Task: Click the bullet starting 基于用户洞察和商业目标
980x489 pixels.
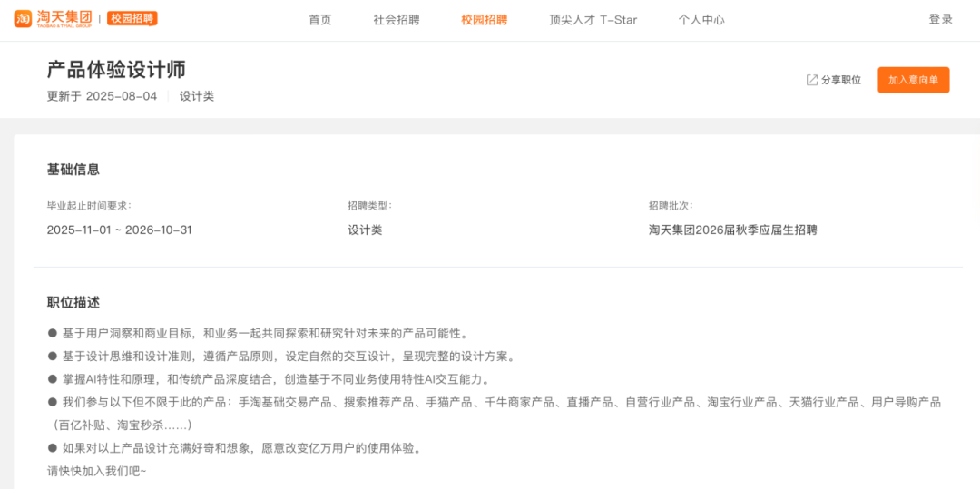Action: [258, 332]
